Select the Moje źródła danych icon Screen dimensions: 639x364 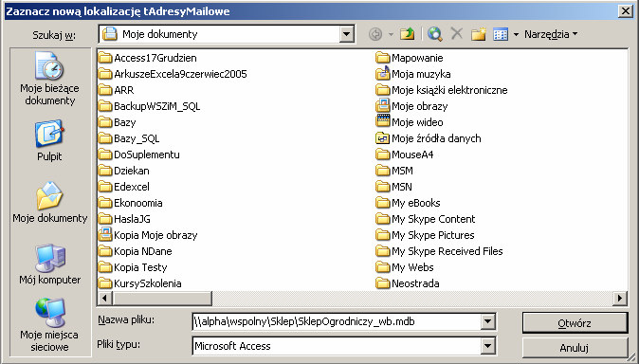pos(383,138)
